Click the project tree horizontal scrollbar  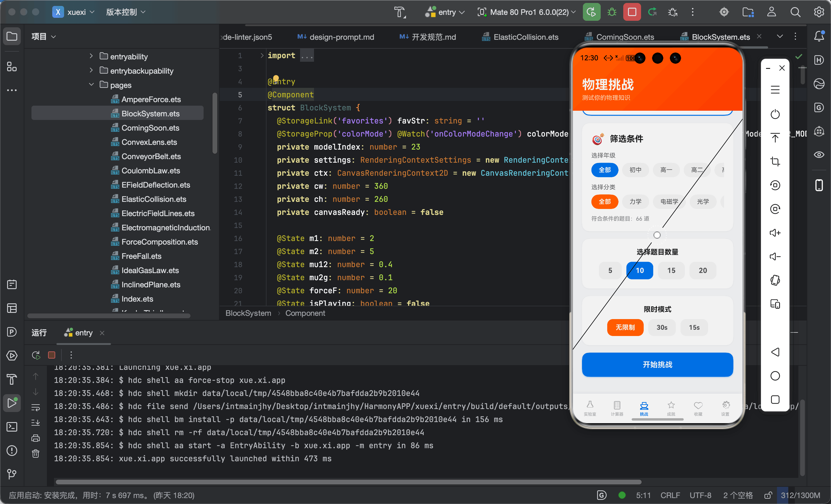click(109, 316)
